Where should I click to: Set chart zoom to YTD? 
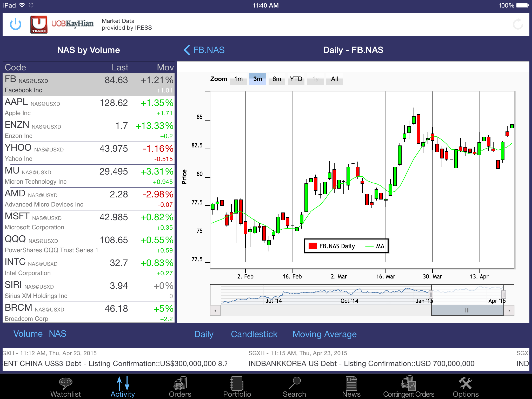[x=296, y=79]
